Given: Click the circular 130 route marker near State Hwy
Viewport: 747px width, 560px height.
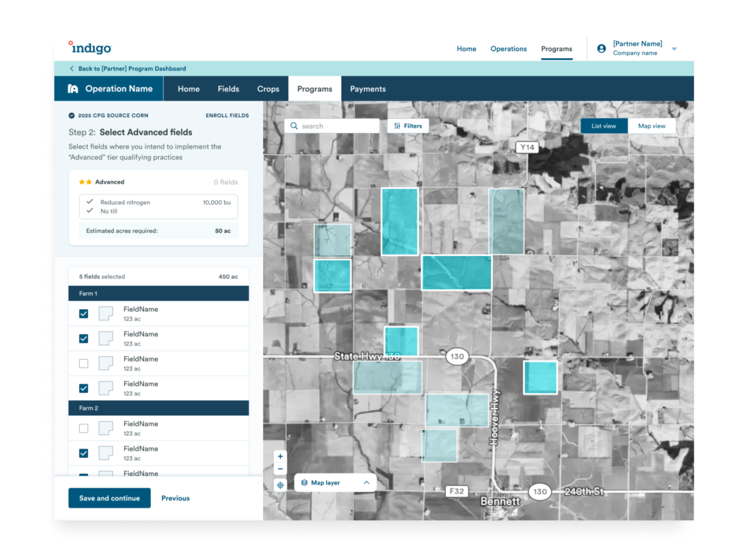Looking at the screenshot, I should pyautogui.click(x=457, y=357).
